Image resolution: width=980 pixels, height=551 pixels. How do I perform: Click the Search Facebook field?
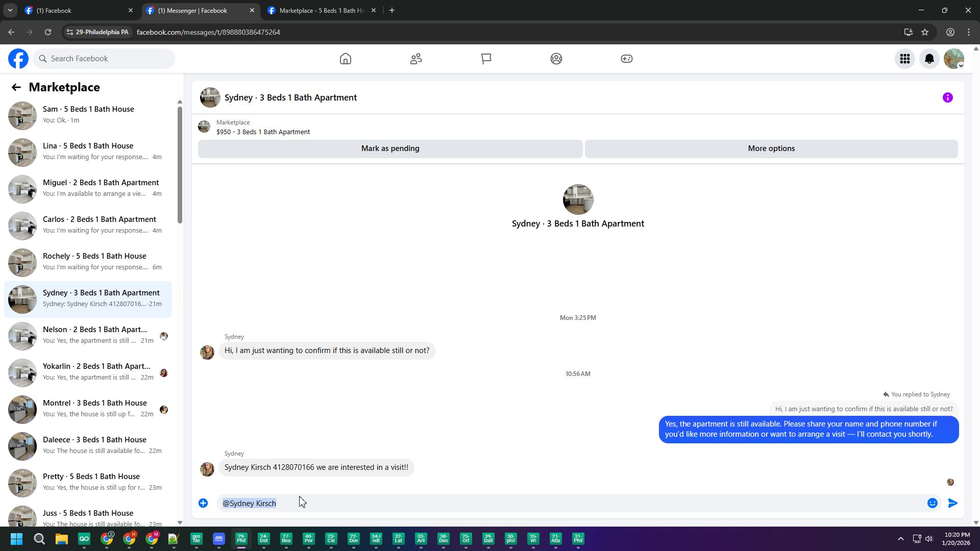pos(104,59)
